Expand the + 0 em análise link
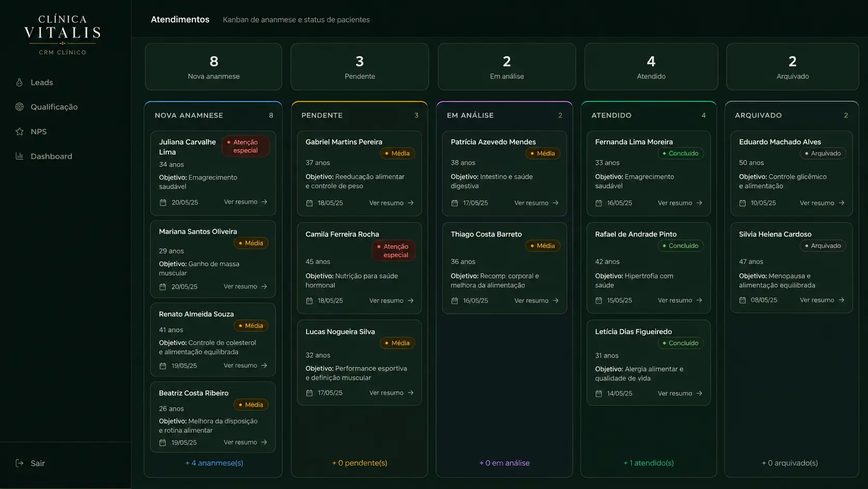 (505, 463)
